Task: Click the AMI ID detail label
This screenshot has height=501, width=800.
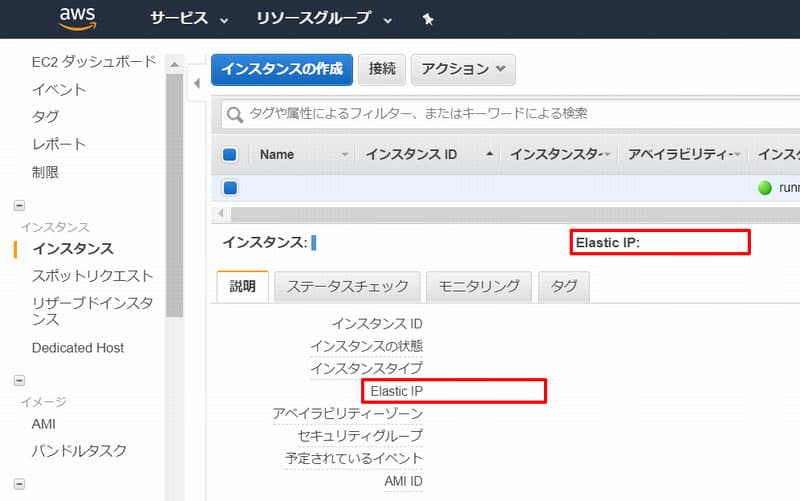Action: click(x=404, y=481)
